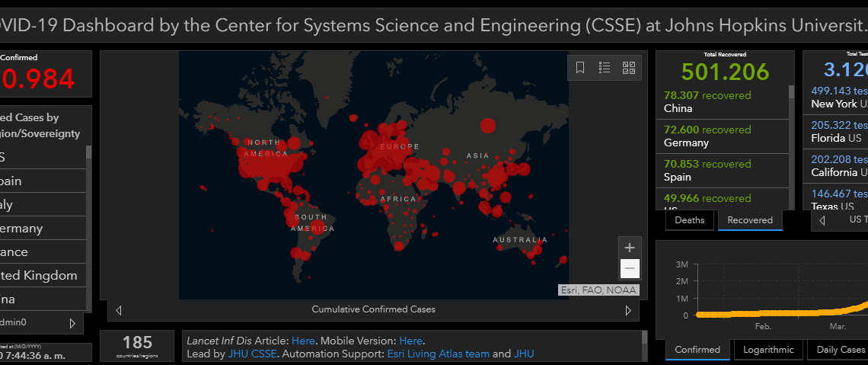Viewport: 868px width, 365px height.
Task: Select the Spain 70.853 recovered entry
Action: pos(722,171)
